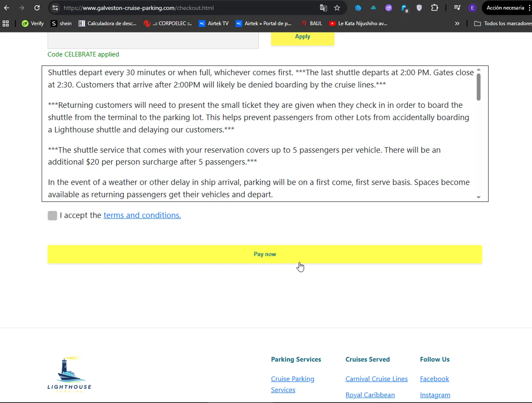
Task: Click the Code CELEBRATE applied message
Action: click(83, 54)
